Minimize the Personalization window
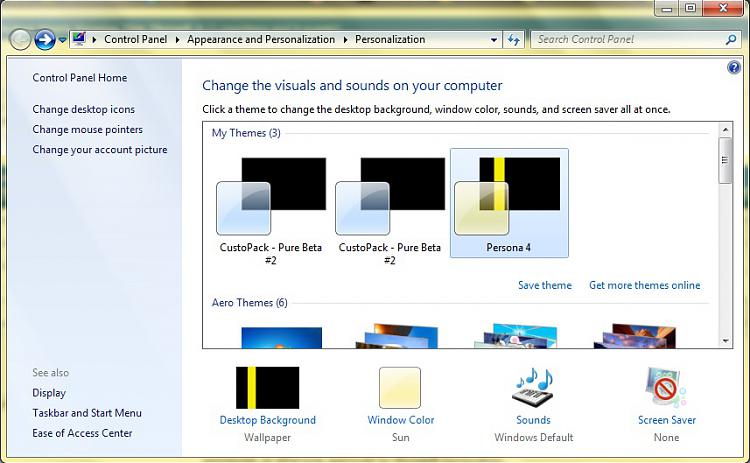The height and width of the screenshot is (463, 750). [667, 8]
